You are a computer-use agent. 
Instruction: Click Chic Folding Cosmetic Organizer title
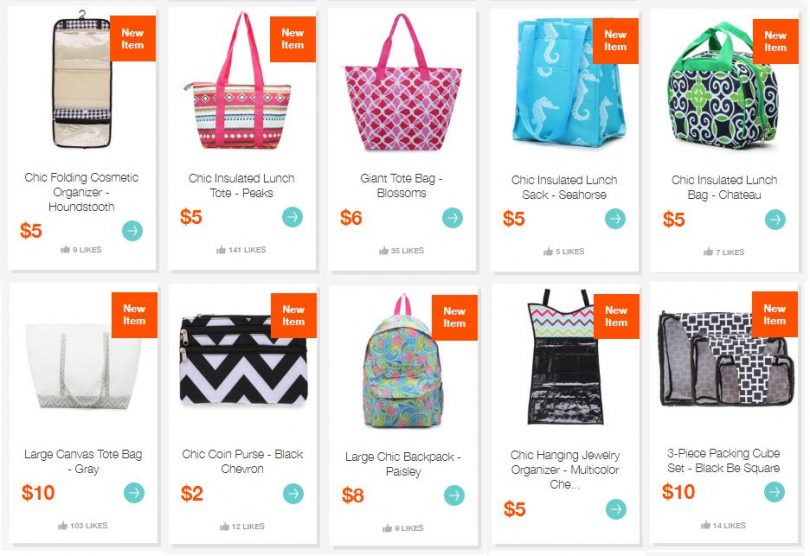(82, 192)
